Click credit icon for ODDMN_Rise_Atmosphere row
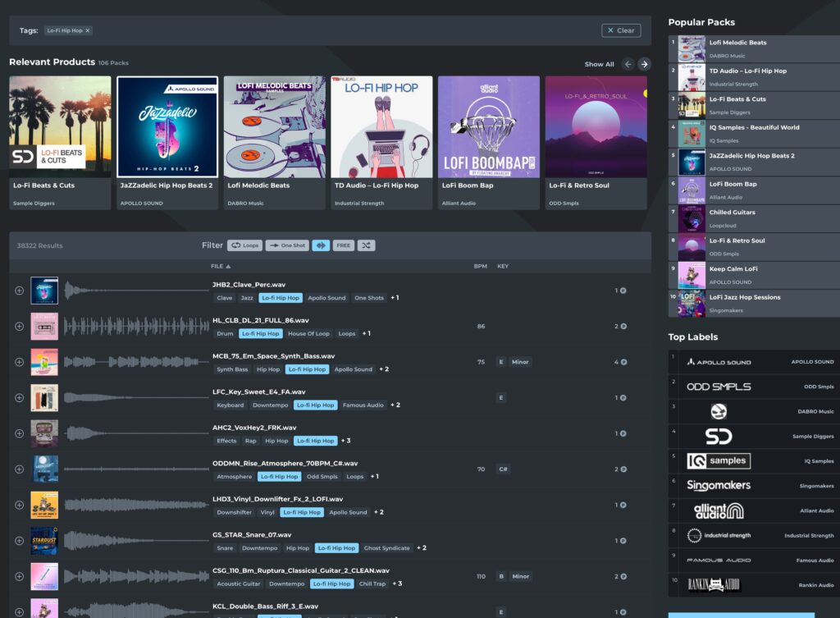This screenshot has height=618, width=840. [623, 469]
